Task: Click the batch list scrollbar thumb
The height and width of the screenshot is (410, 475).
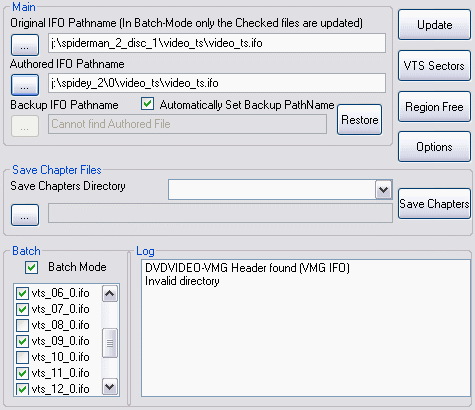Action: pyautogui.click(x=110, y=343)
